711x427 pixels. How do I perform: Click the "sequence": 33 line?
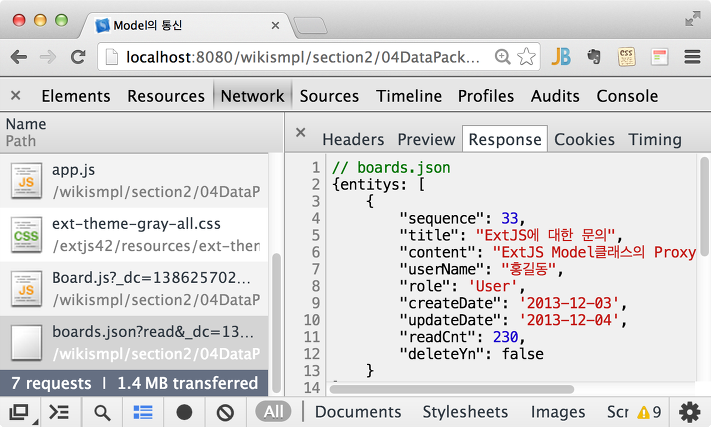(x=462, y=218)
